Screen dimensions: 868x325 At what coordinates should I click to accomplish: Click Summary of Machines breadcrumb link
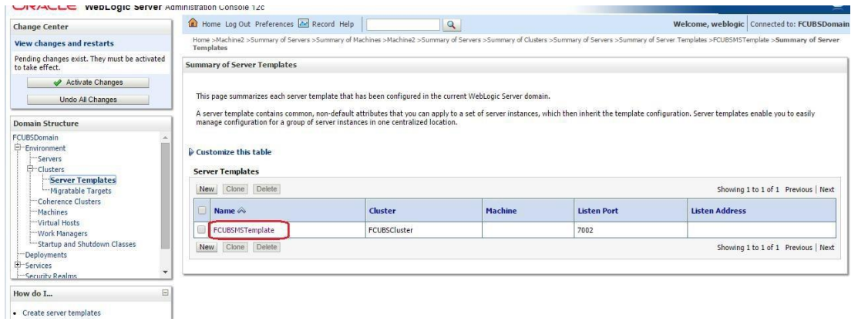click(x=348, y=40)
